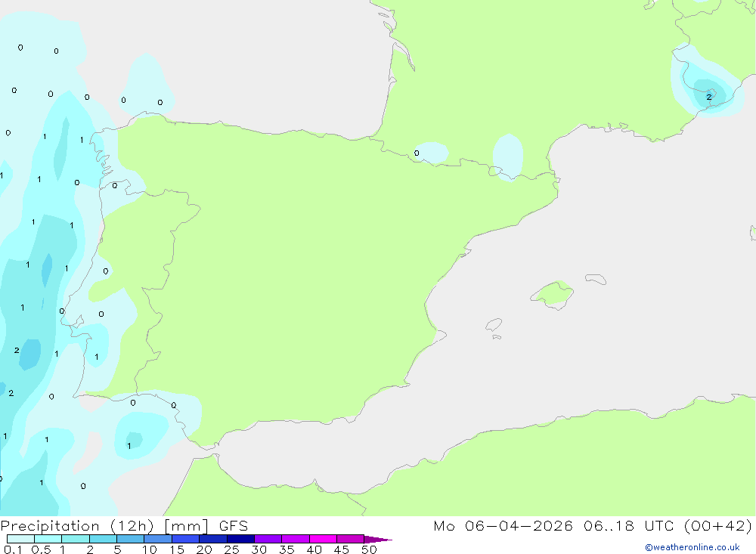Click the '0.5' legend label

(41, 549)
